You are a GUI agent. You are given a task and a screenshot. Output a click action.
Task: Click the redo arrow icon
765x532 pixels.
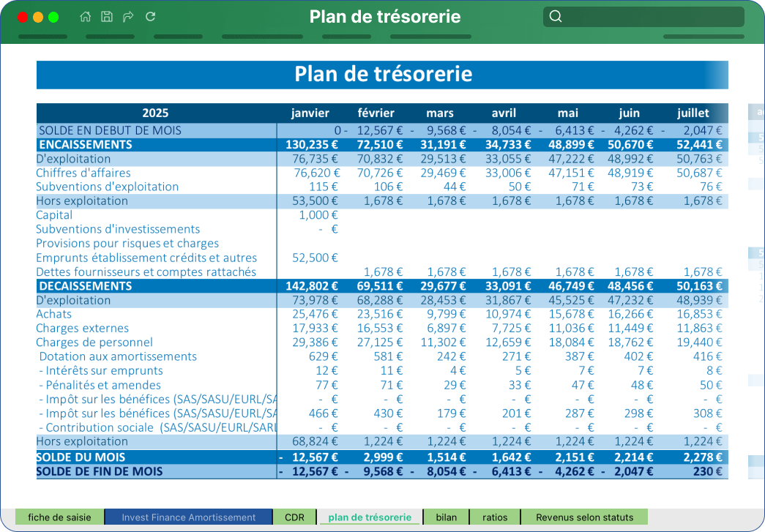coord(128,17)
